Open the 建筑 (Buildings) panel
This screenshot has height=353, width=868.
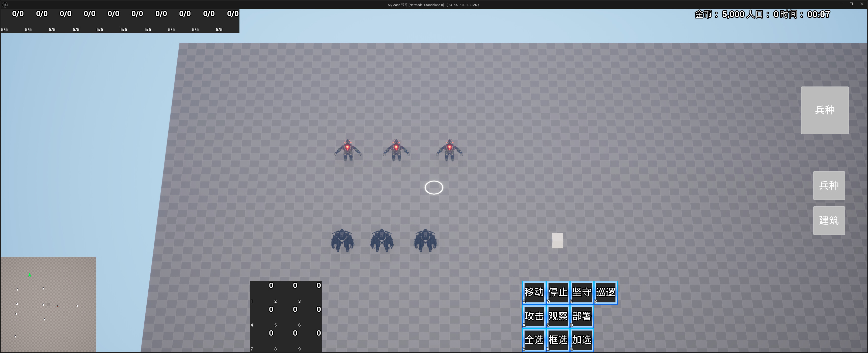(829, 220)
